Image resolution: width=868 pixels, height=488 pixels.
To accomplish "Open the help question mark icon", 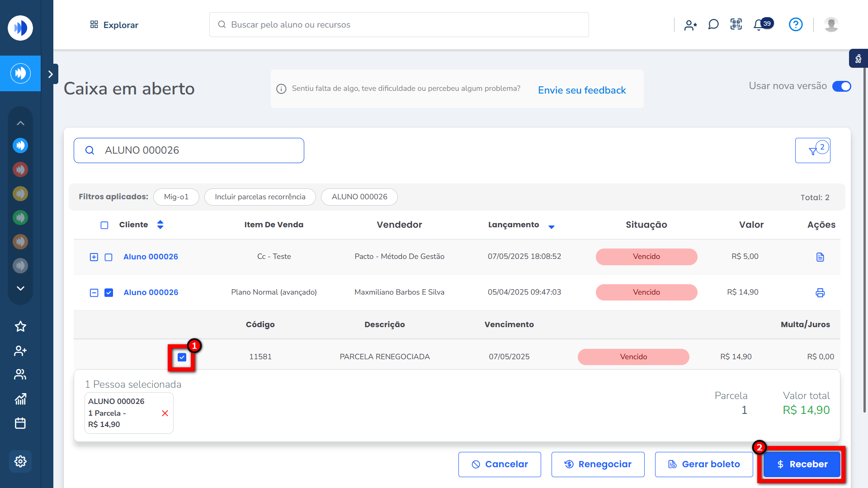I will [x=796, y=24].
